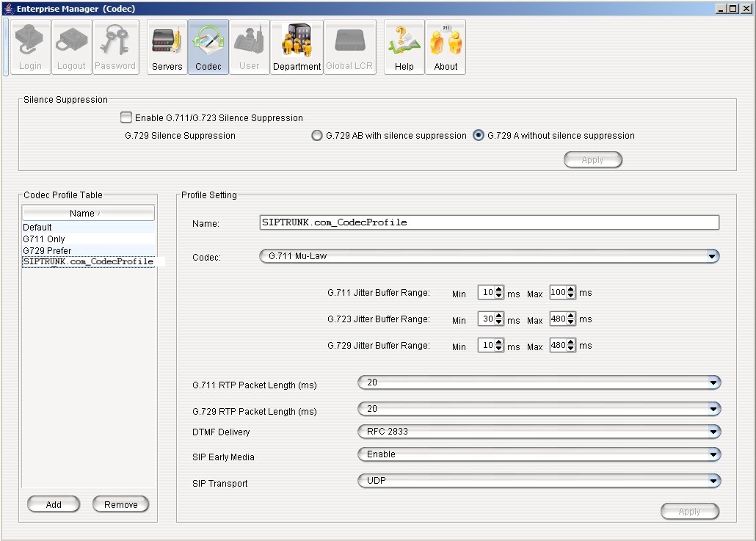This screenshot has width=756, height=541.
Task: Sort profiles by the Name column header
Action: click(88, 213)
